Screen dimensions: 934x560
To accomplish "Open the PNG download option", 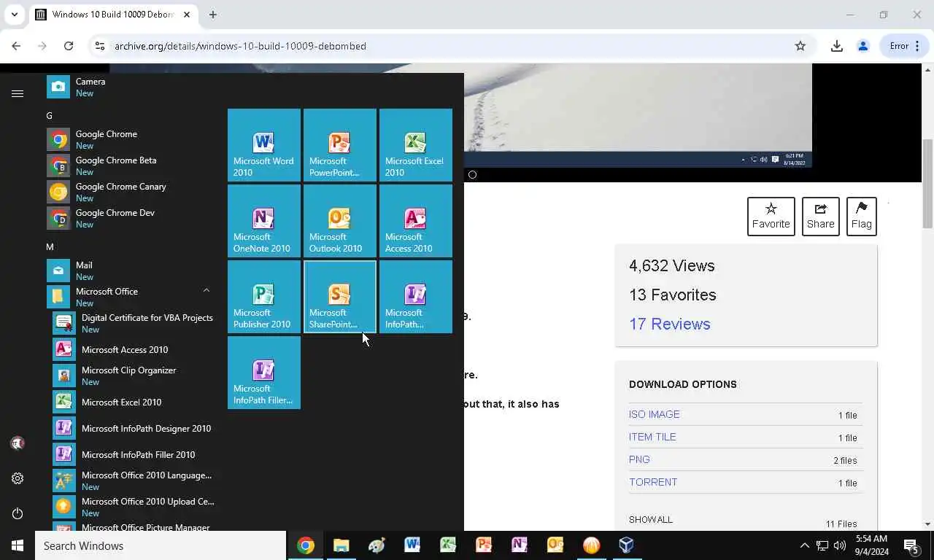I will coord(639,459).
